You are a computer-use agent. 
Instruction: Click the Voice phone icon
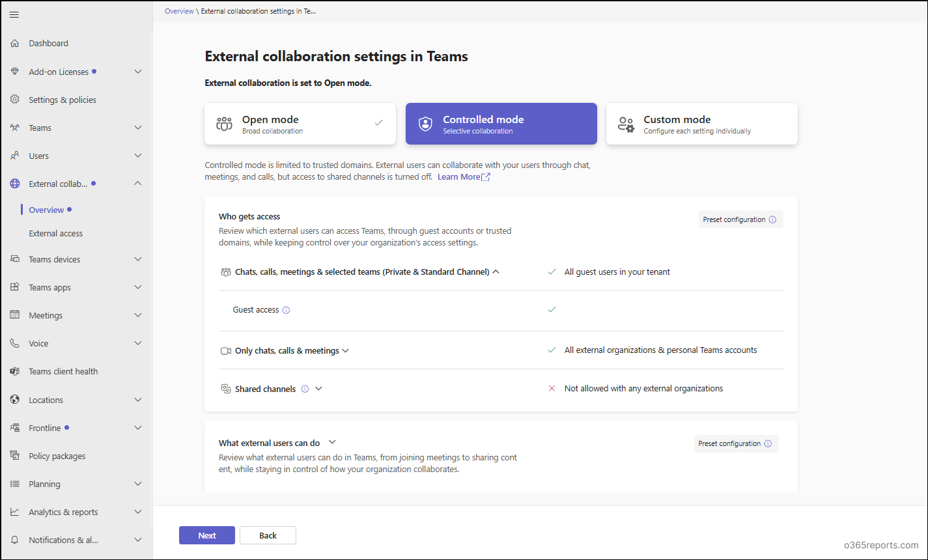[x=15, y=343]
